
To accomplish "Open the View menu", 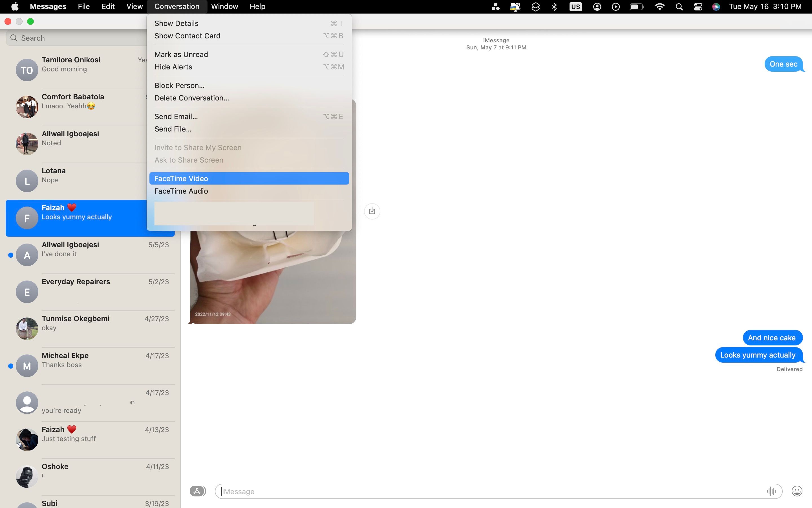I will 134,6.
